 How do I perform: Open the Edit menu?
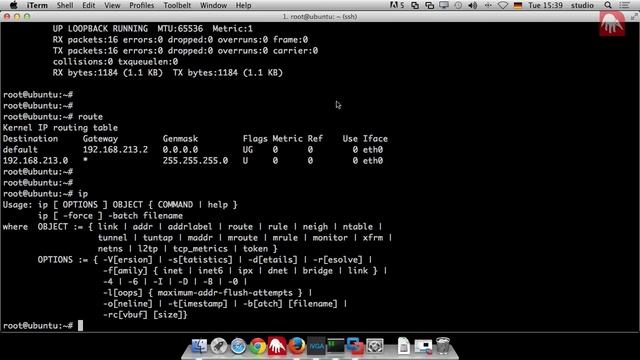pos(89,5)
